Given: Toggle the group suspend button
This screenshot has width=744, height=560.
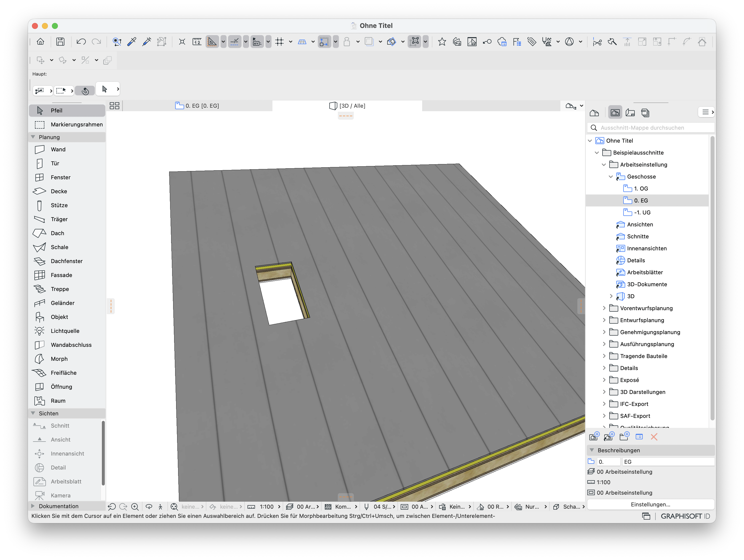Looking at the screenshot, I should click(415, 42).
